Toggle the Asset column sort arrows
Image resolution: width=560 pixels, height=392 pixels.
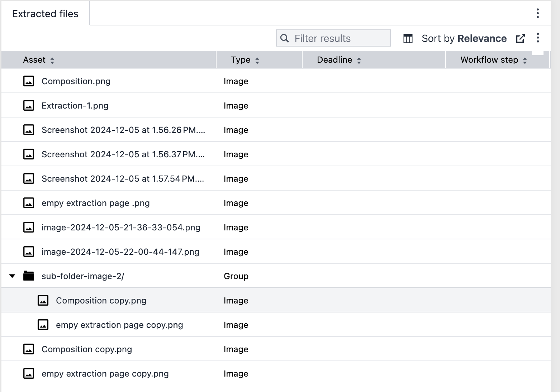[x=52, y=60]
